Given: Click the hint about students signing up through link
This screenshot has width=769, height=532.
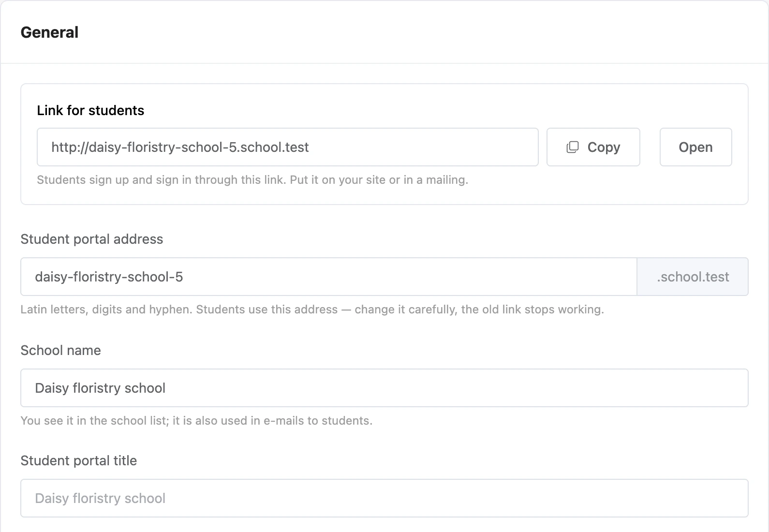Looking at the screenshot, I should coord(252,180).
